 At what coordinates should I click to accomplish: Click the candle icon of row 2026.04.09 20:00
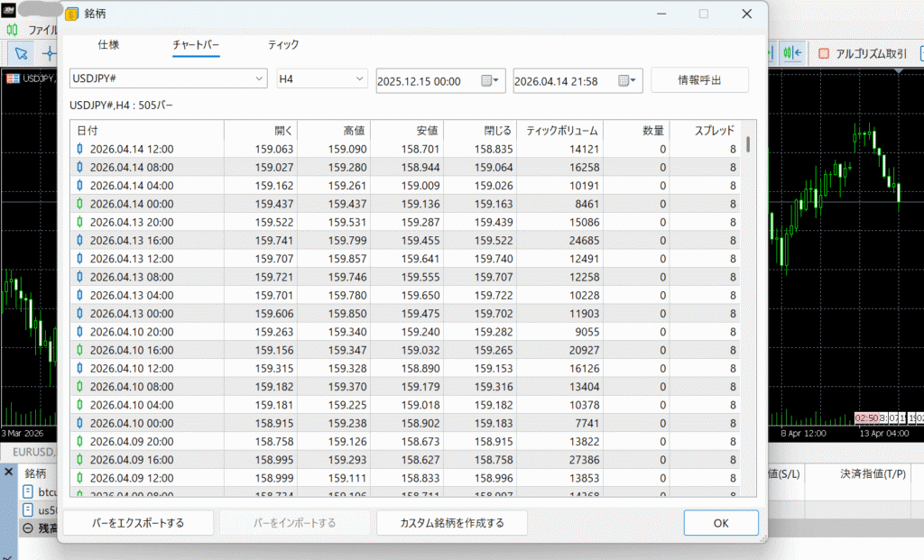79,441
